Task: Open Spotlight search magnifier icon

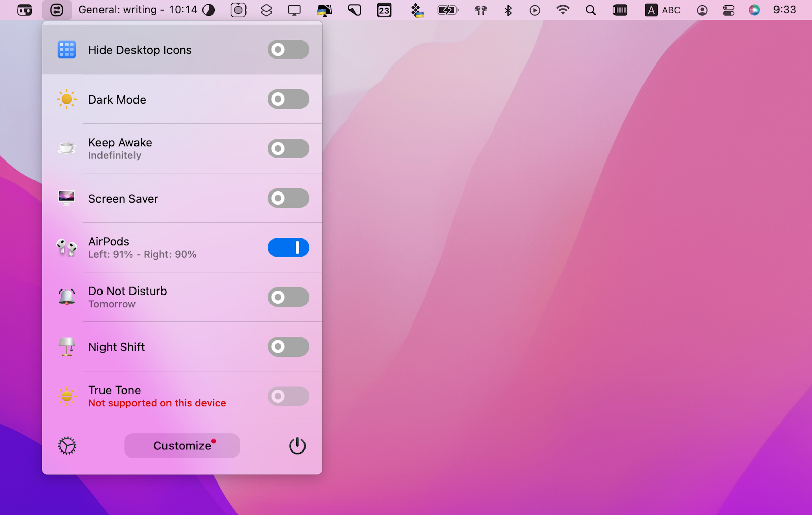Action: [591, 10]
